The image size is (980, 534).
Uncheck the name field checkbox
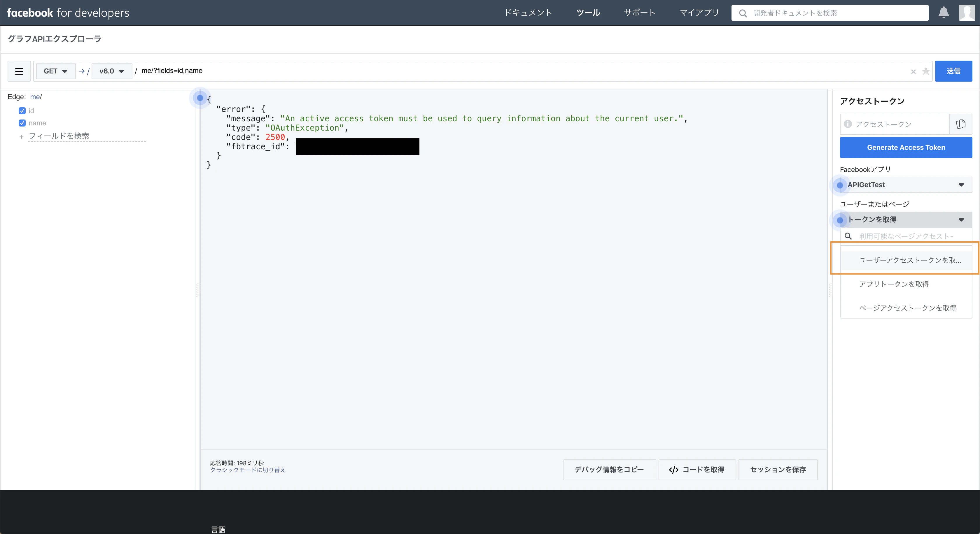point(22,123)
